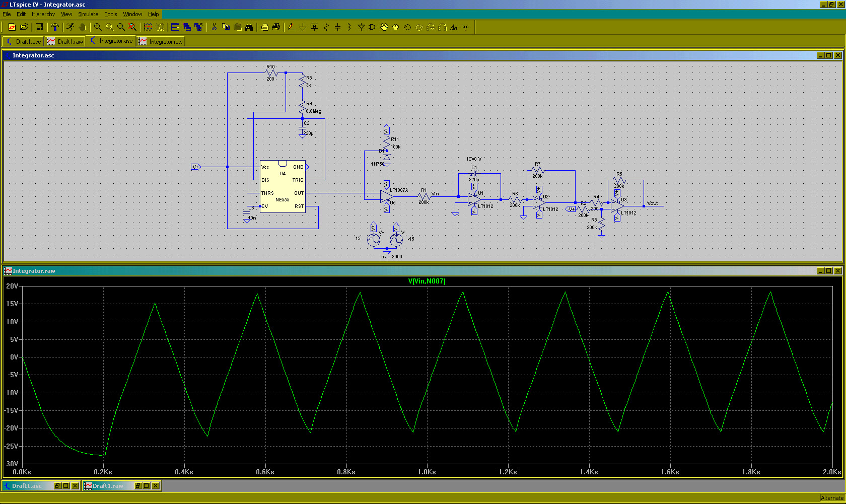Click the Run simulation icon
Image resolution: width=846 pixels, height=504 pixels.
pos(70,27)
